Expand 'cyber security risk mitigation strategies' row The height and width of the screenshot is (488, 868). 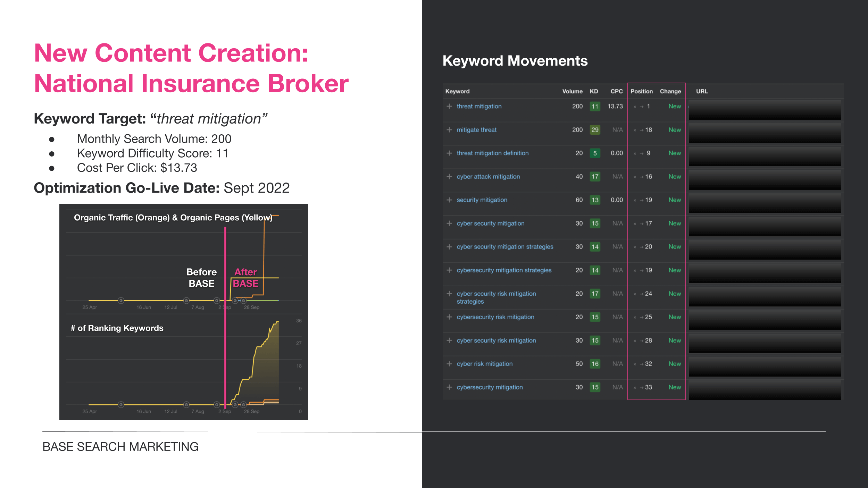(x=449, y=294)
